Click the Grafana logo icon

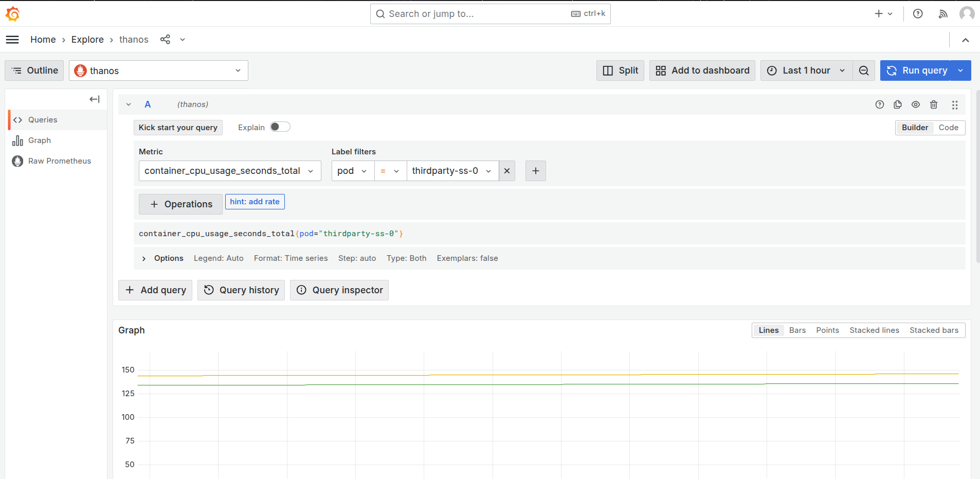tap(13, 14)
